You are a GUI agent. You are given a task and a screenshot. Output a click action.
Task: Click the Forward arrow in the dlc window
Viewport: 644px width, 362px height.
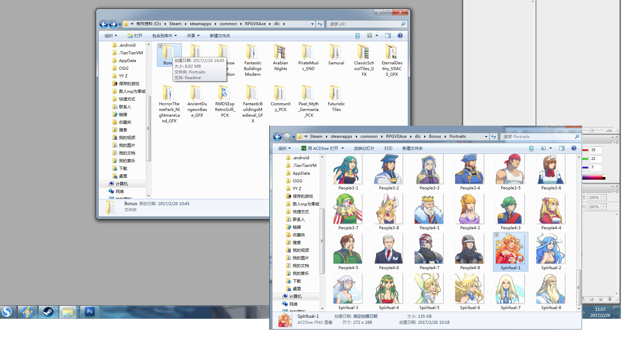pyautogui.click(x=113, y=24)
